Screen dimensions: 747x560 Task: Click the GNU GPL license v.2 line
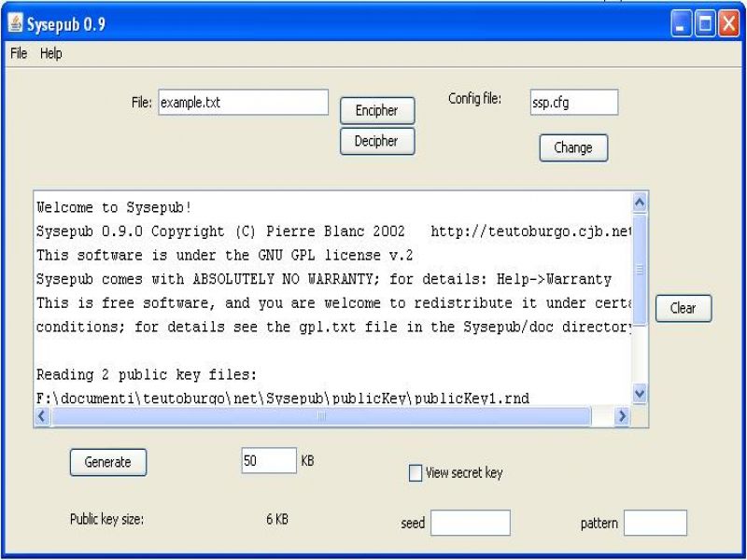click(x=224, y=255)
